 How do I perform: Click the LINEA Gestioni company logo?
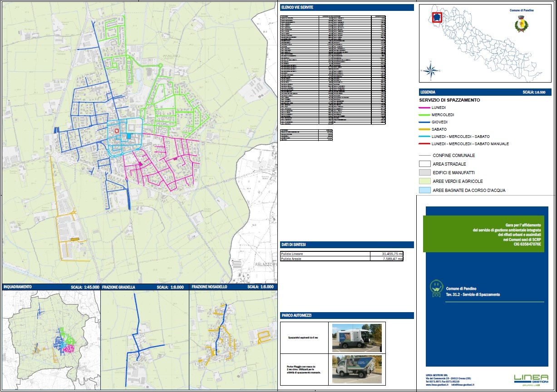pos(531,378)
